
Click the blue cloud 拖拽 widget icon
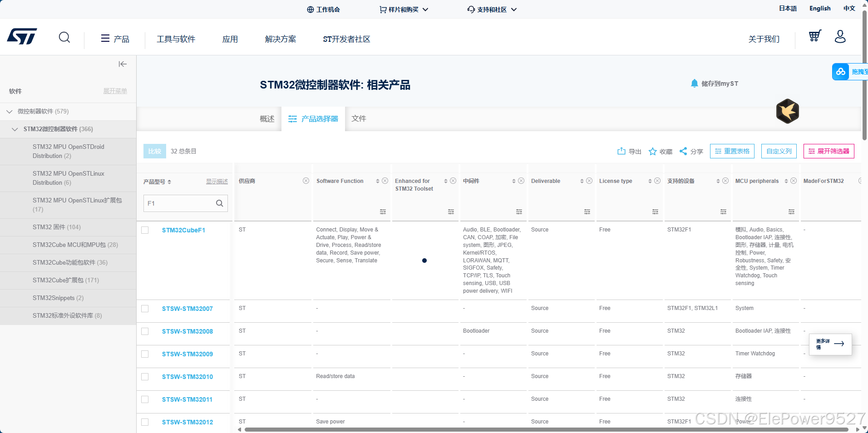point(841,72)
